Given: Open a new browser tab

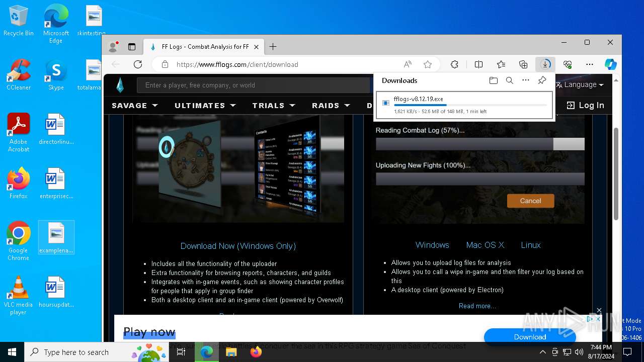Looking at the screenshot, I should click(273, 47).
